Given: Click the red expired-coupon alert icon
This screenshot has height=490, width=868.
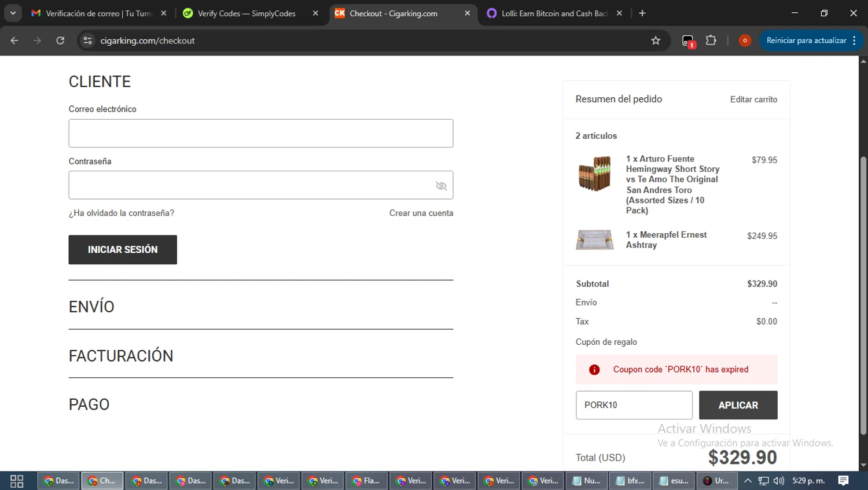Looking at the screenshot, I should click(x=594, y=370).
